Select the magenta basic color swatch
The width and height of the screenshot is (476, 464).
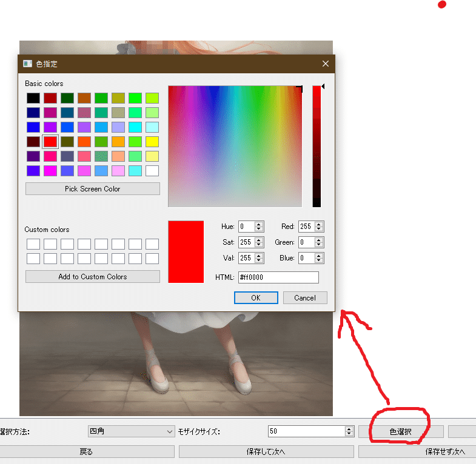50,171
